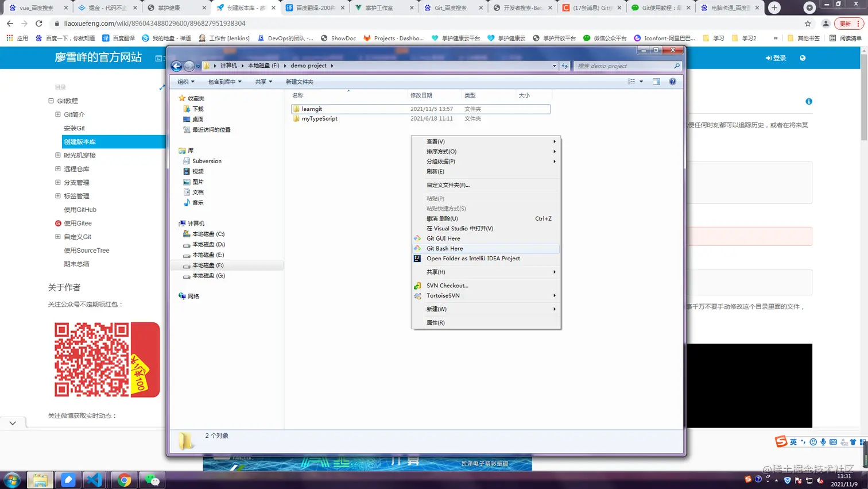Click the Explorer forward arrow button

189,66
